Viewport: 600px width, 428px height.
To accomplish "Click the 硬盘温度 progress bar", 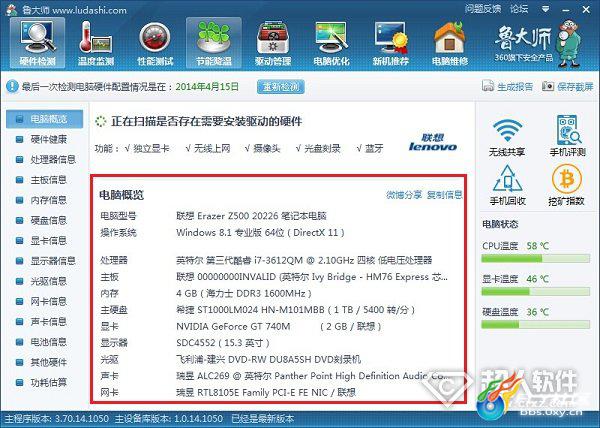I will coord(535,325).
